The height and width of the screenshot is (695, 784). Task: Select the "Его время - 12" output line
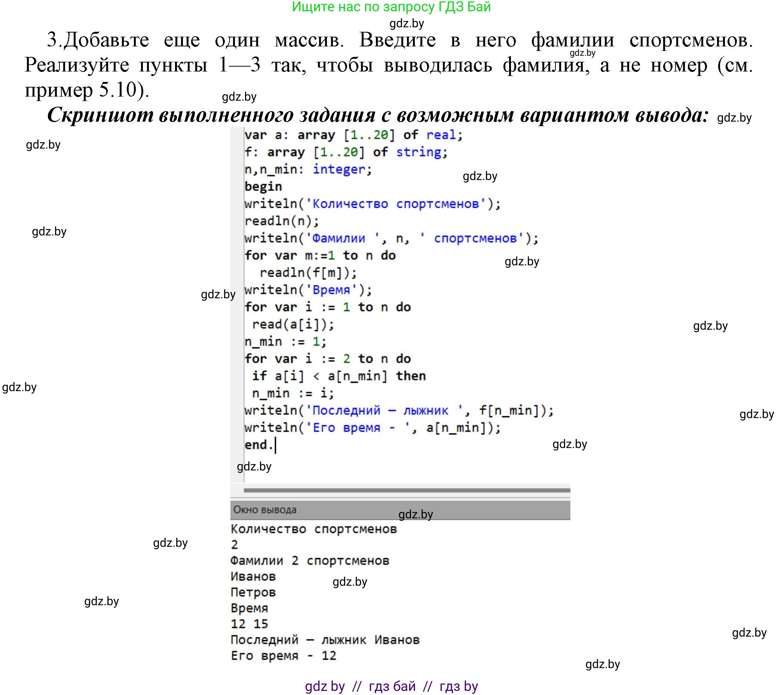pos(284,655)
